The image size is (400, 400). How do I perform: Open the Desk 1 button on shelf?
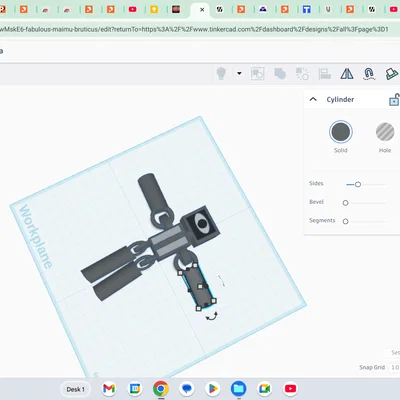click(x=76, y=389)
